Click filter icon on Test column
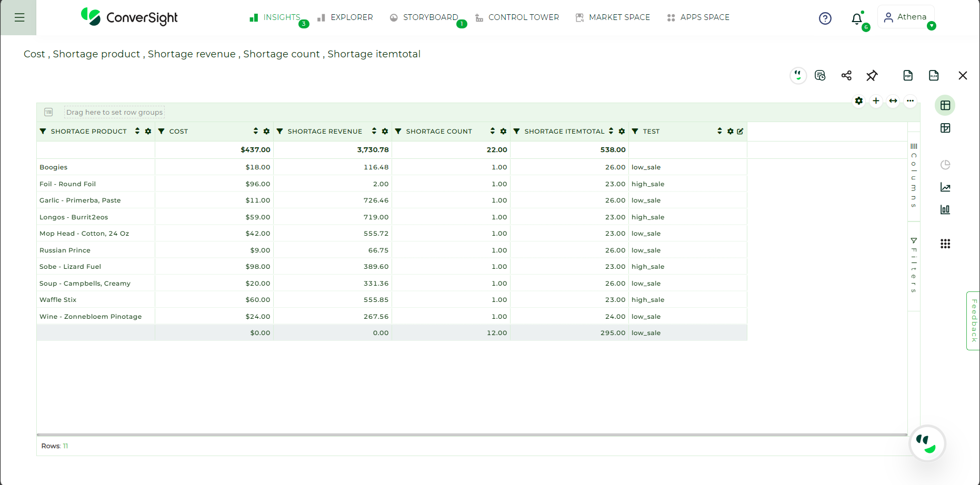Image resolution: width=980 pixels, height=485 pixels. point(635,132)
